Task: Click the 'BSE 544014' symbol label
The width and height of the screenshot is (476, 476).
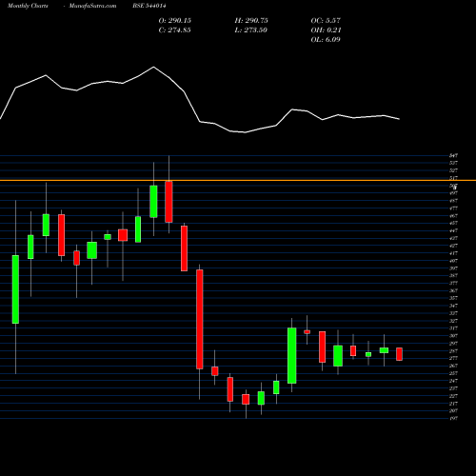Action: (149, 6)
